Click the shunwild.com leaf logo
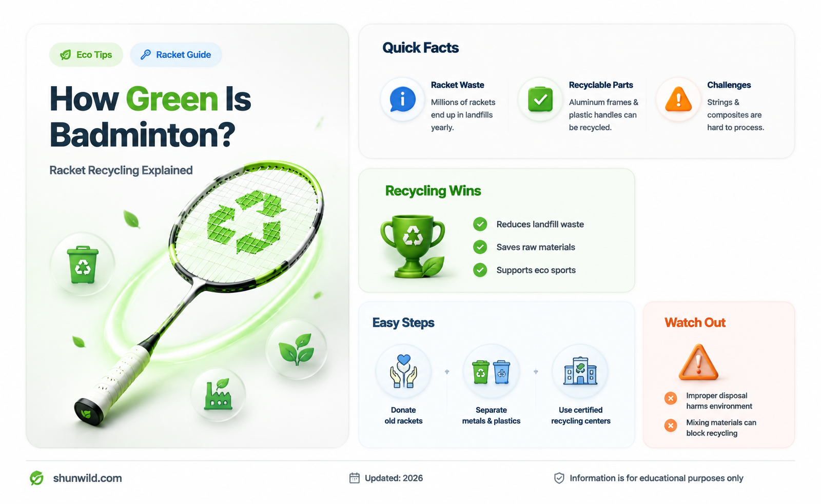 36,478
